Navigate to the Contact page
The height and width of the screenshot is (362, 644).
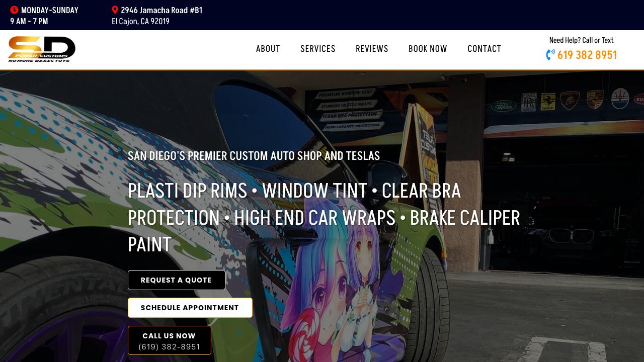pos(484,49)
